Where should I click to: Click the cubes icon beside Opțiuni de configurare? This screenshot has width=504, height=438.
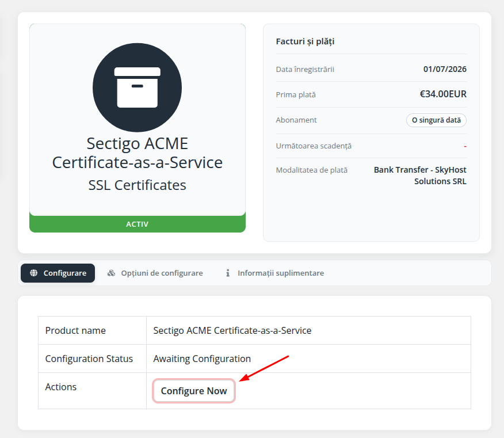click(111, 273)
